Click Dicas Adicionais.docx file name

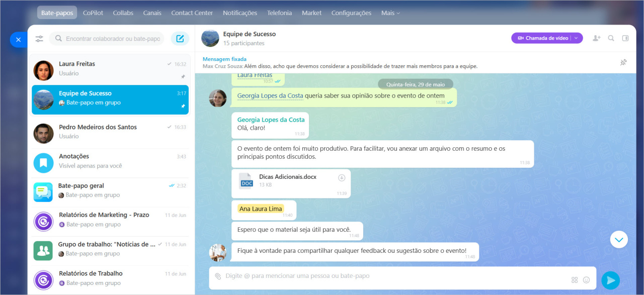pyautogui.click(x=288, y=177)
